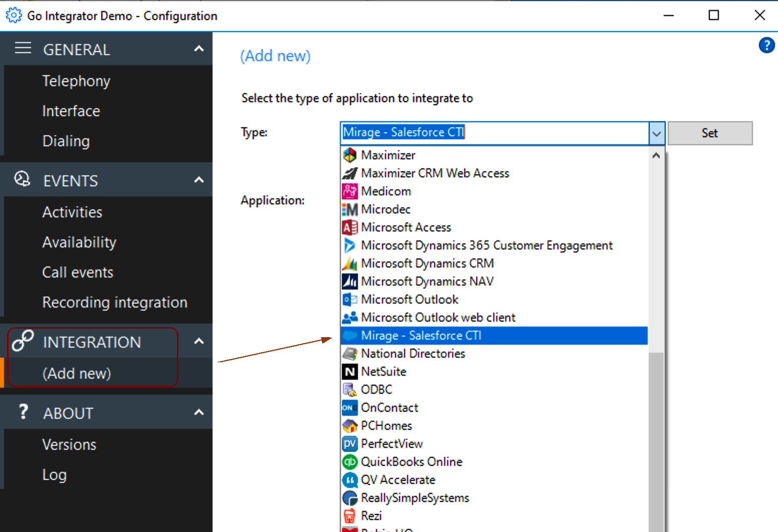Open the Availability page
This screenshot has width=778, height=532.
(x=79, y=242)
